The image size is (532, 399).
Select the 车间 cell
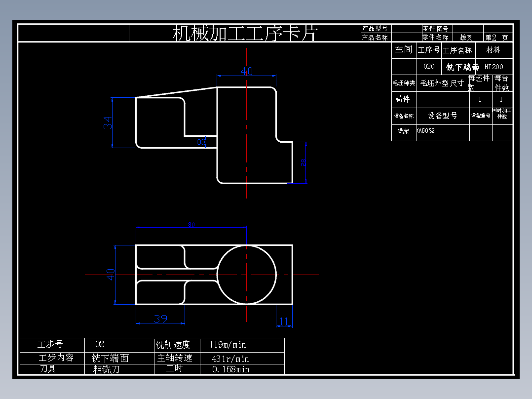click(403, 50)
